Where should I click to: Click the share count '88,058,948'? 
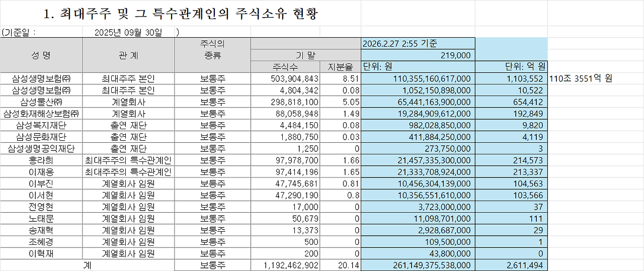coord(285,113)
